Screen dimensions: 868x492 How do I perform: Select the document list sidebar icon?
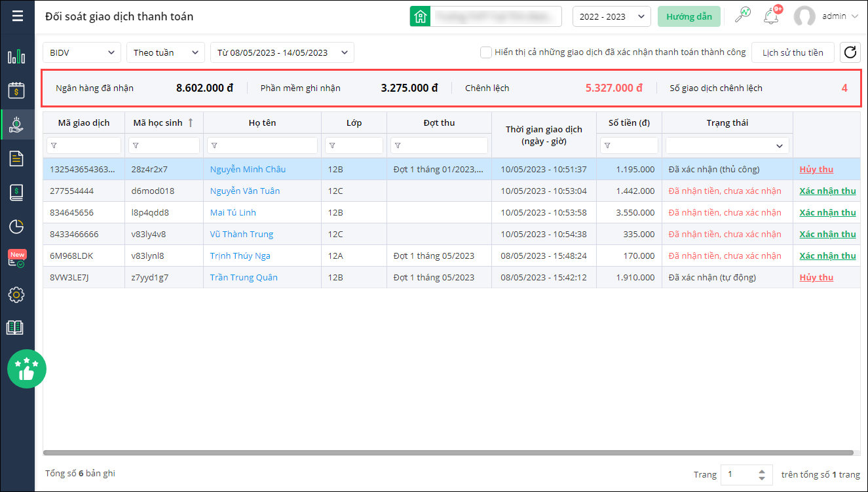tap(16, 158)
